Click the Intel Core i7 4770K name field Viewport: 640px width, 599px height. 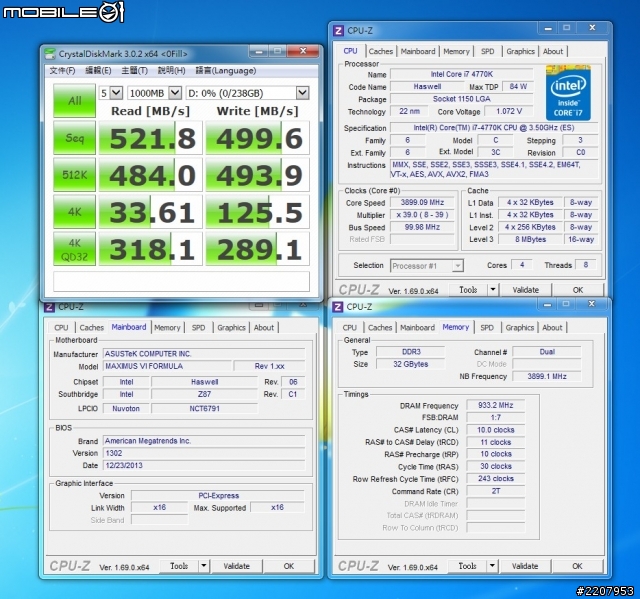(462, 74)
